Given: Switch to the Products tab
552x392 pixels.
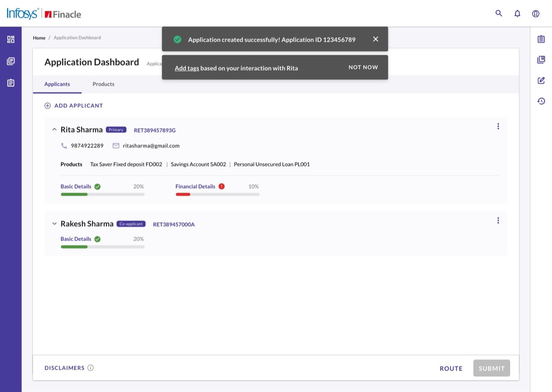Looking at the screenshot, I should [x=103, y=84].
